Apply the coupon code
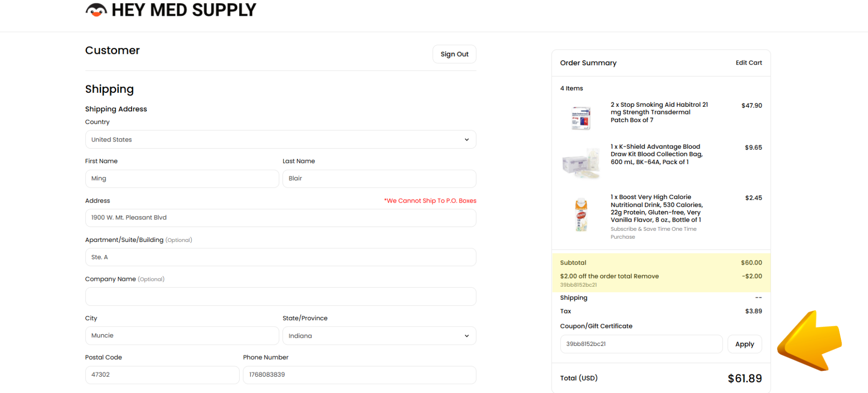This screenshot has height=393, width=868. coord(744,344)
